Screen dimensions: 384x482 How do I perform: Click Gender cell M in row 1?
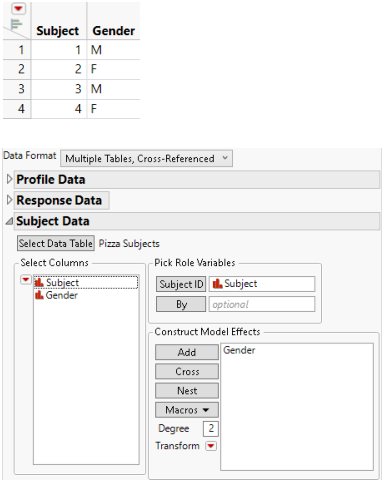coord(113,50)
